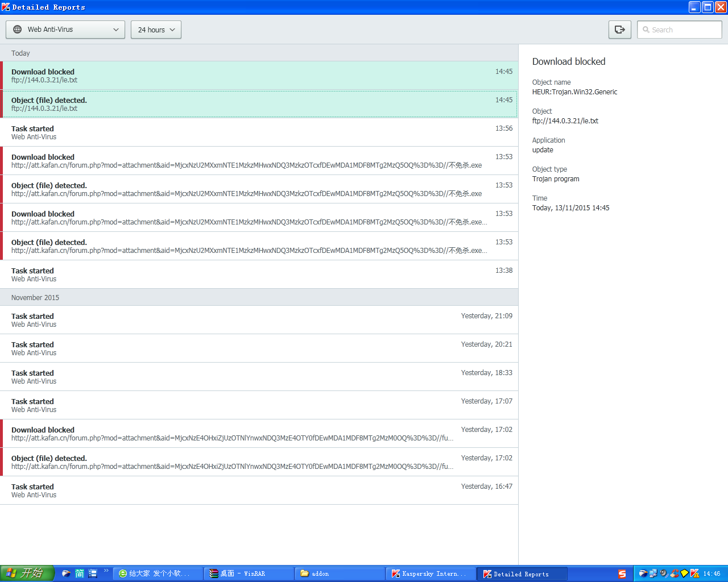The image size is (728, 582).
Task: Select the Download blocked entry at 14:45
Action: click(x=259, y=76)
